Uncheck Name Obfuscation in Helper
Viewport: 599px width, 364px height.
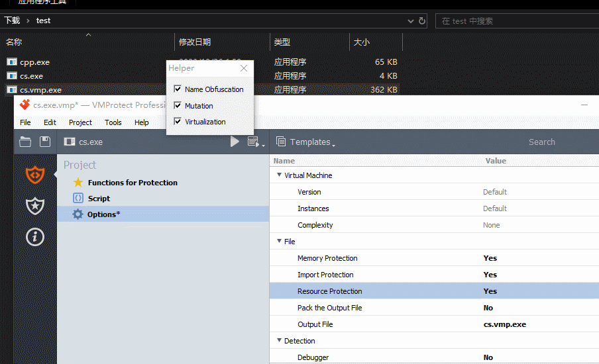pos(178,89)
